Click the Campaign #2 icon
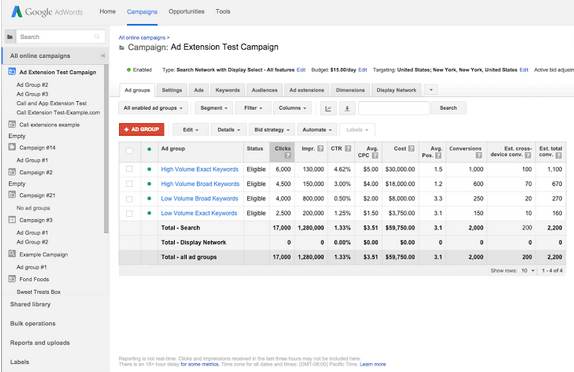The width and height of the screenshot is (574, 372). point(12,172)
